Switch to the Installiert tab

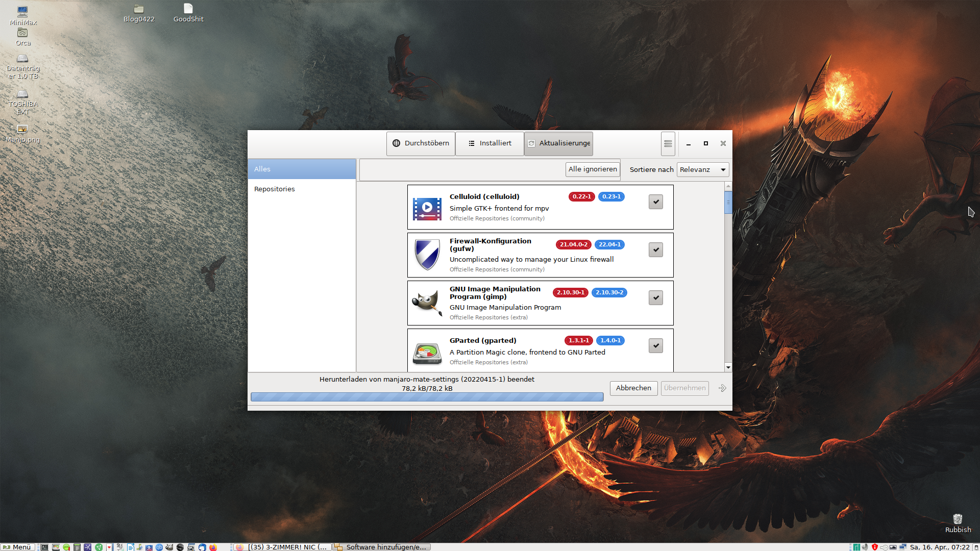click(489, 143)
